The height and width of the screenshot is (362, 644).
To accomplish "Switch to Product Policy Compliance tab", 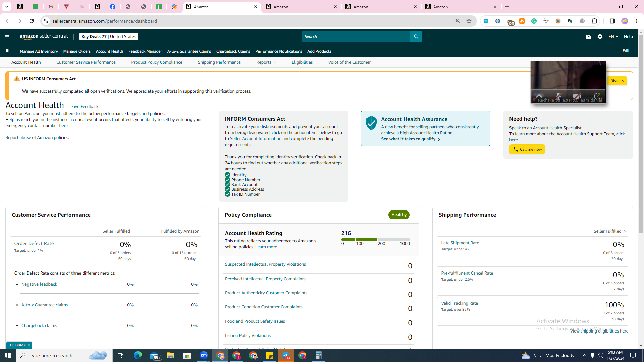I will (157, 62).
